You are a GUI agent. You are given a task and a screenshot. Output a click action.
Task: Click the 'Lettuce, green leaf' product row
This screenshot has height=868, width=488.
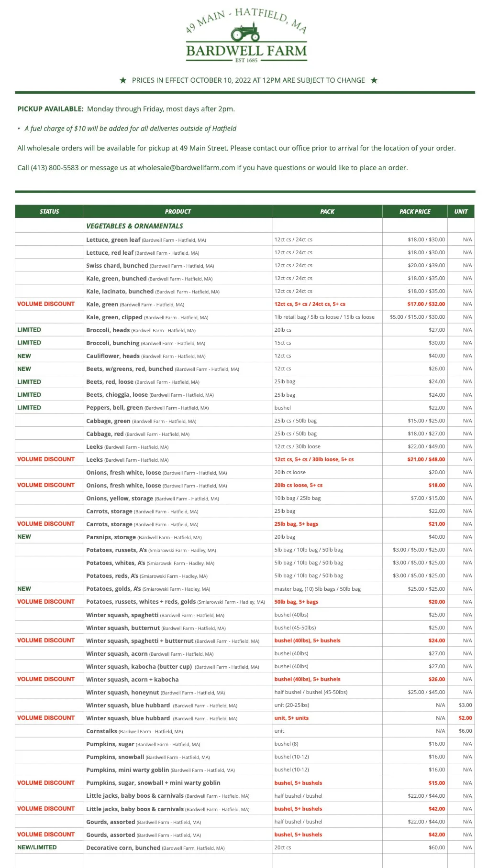[x=245, y=239]
